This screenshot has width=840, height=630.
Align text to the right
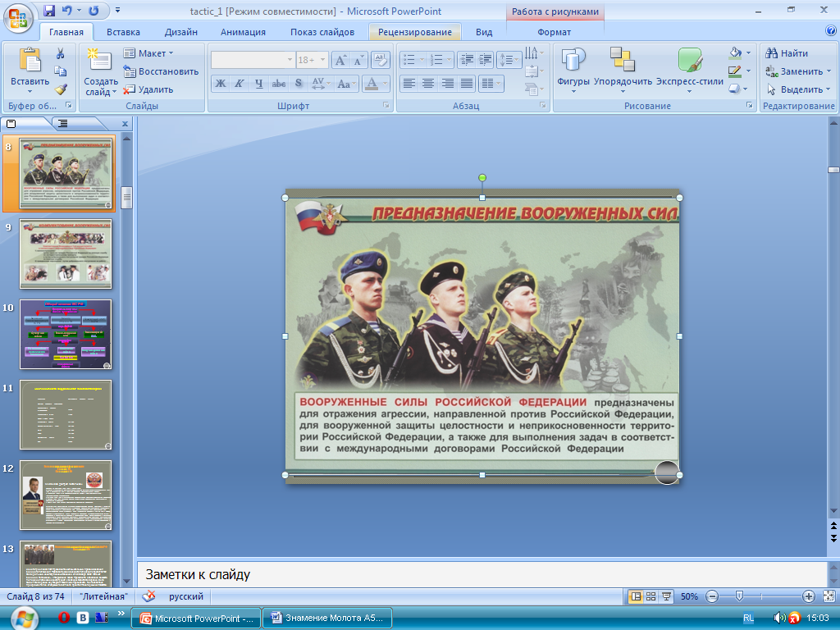click(x=447, y=83)
